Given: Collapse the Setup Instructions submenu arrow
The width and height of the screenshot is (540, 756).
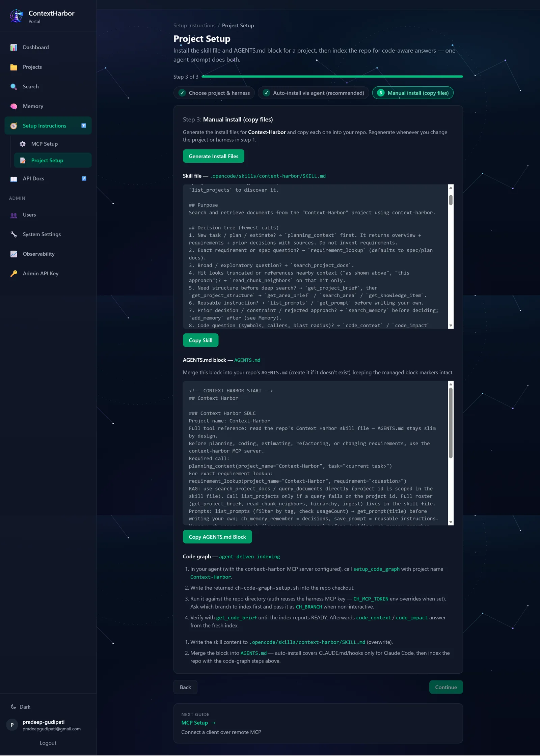Looking at the screenshot, I should click(x=84, y=125).
